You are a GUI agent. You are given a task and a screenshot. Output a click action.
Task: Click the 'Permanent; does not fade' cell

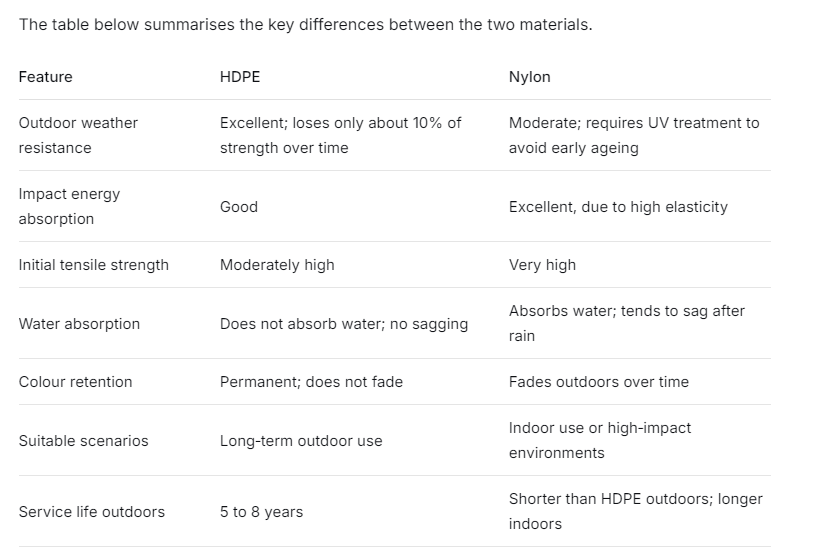point(311,382)
